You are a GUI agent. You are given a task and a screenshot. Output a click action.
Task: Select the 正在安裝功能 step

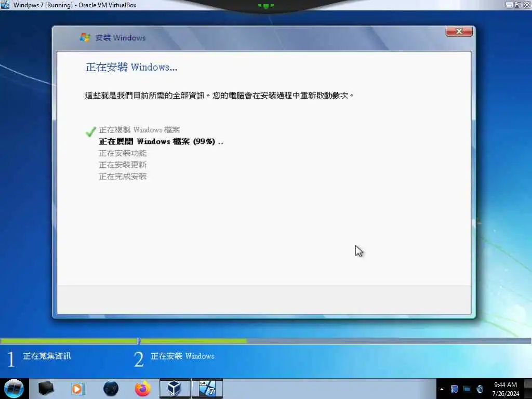(123, 153)
